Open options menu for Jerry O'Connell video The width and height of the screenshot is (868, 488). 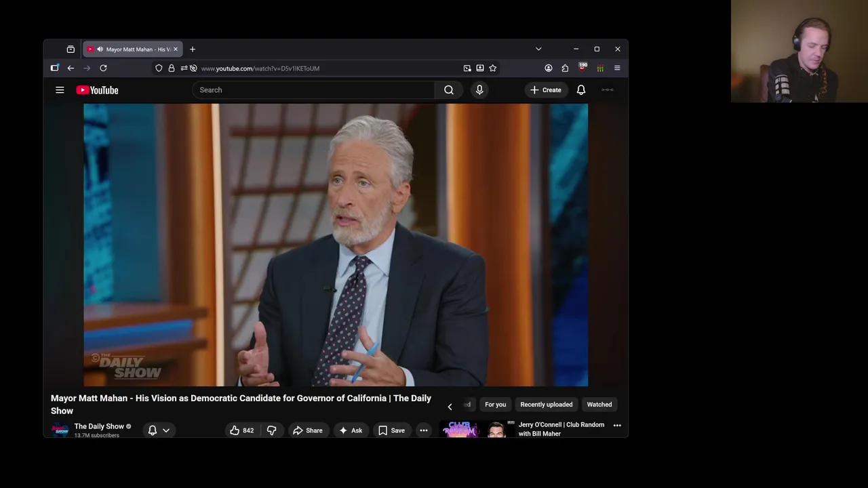click(617, 426)
